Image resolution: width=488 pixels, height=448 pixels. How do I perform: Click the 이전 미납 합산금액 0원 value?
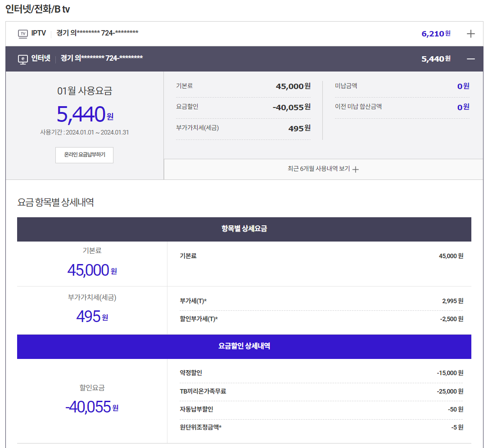point(463,107)
